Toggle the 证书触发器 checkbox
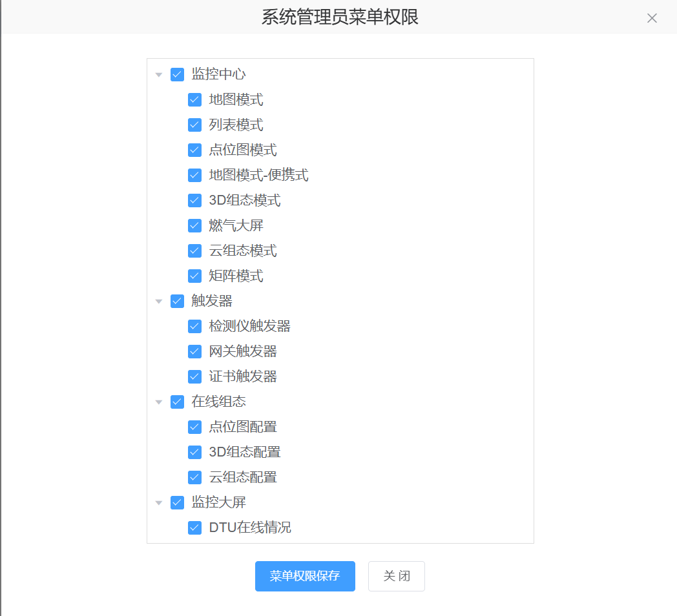677x616 pixels. (195, 377)
